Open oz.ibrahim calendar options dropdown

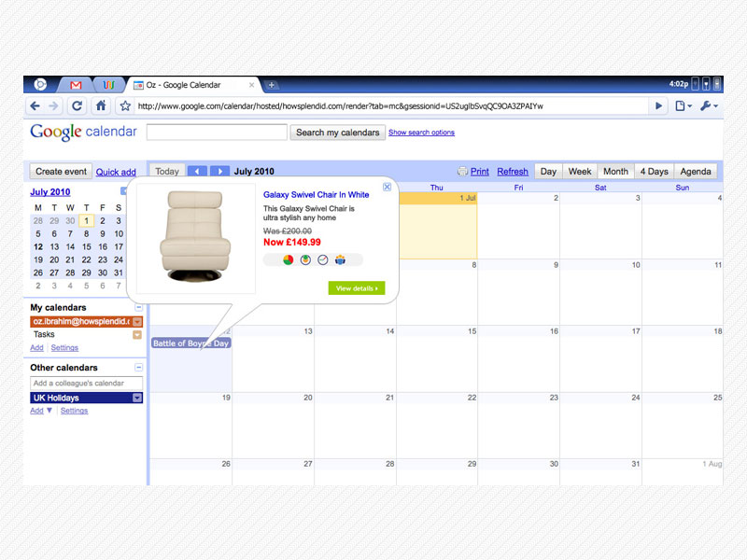[x=137, y=322]
